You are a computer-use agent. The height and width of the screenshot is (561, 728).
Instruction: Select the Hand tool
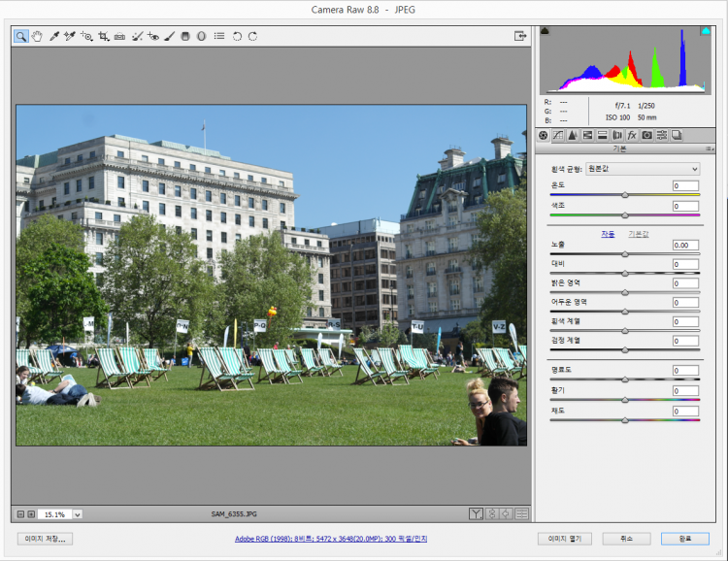tap(37, 36)
